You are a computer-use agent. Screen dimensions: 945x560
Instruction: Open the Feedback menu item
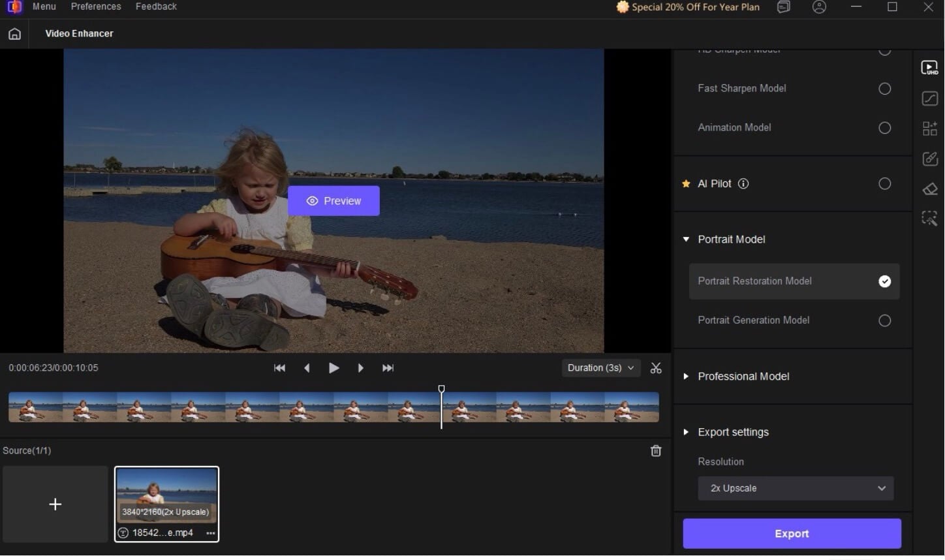tap(156, 7)
